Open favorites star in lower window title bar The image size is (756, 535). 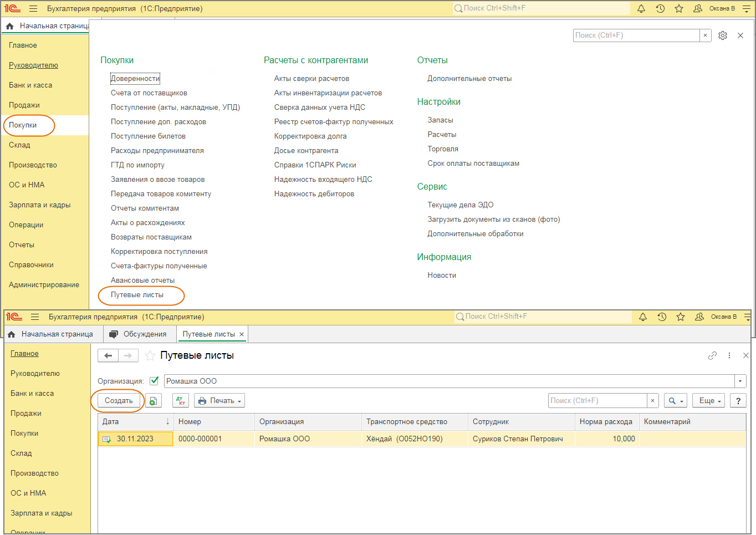681,317
